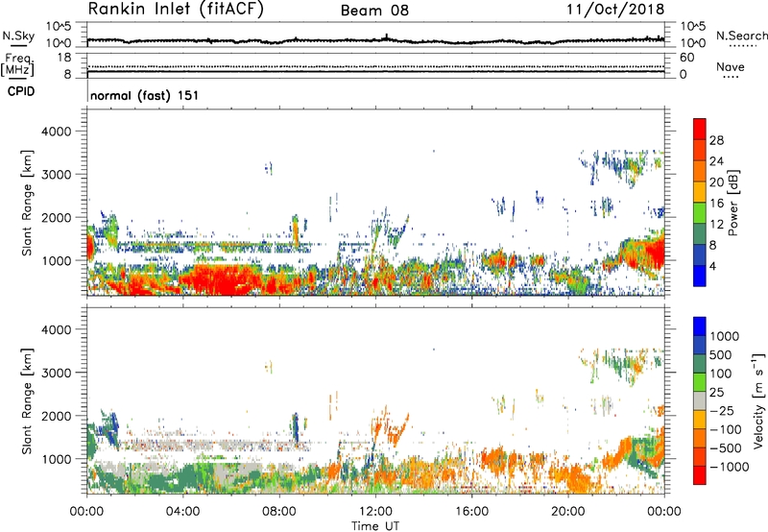Viewport: 768px width, 532px height.
Task: Click the '500' velocity colorbar tick
Action: pyautogui.click(x=722, y=354)
